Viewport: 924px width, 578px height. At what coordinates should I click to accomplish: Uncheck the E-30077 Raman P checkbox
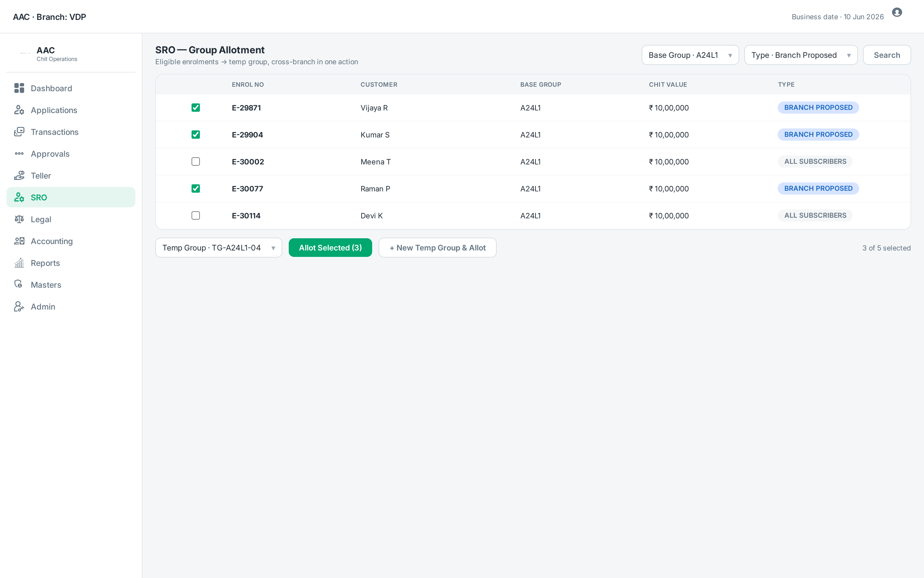click(195, 188)
